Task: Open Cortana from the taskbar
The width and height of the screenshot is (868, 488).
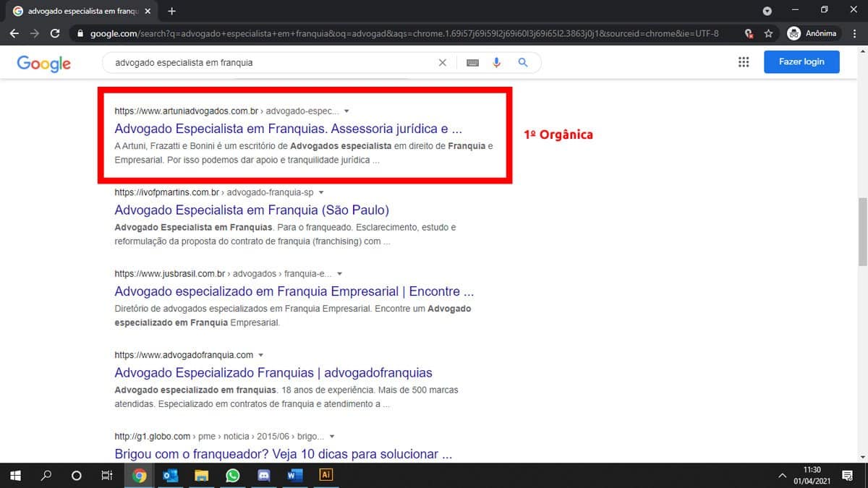Action: [x=77, y=476]
